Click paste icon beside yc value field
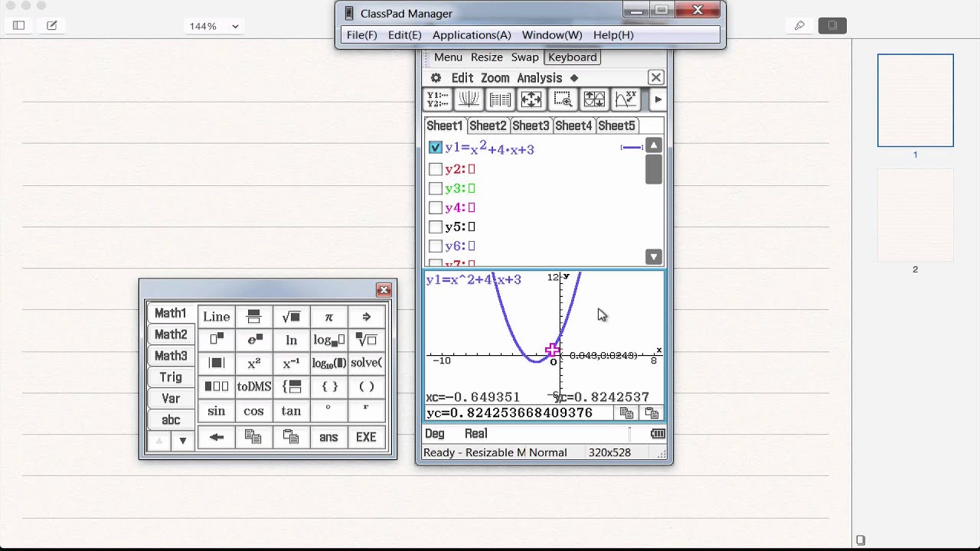Viewport: 980px width, 551px height. click(652, 413)
